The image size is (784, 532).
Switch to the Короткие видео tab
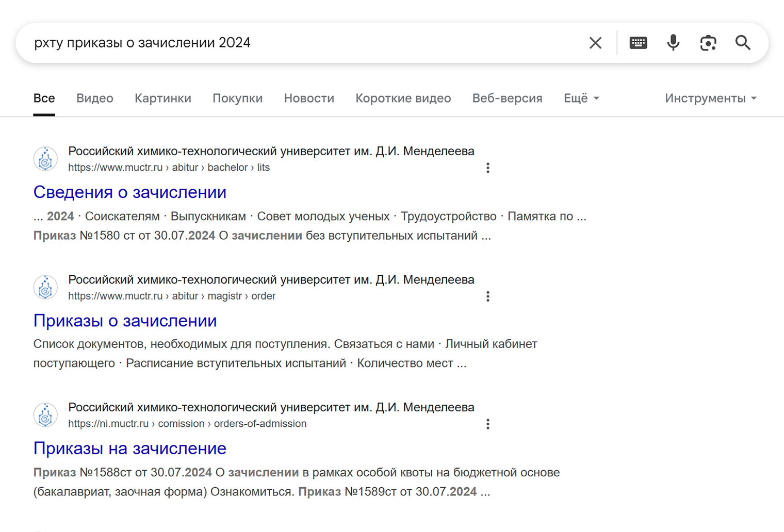tap(403, 98)
